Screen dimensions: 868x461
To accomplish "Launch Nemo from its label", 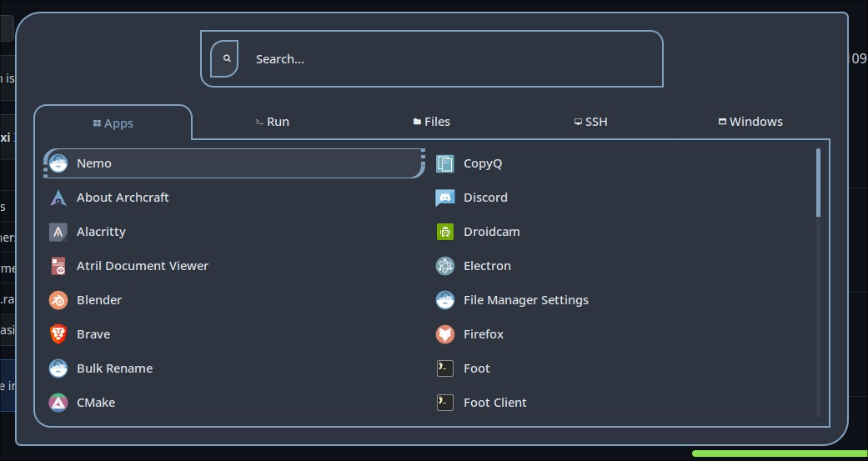I will (94, 163).
